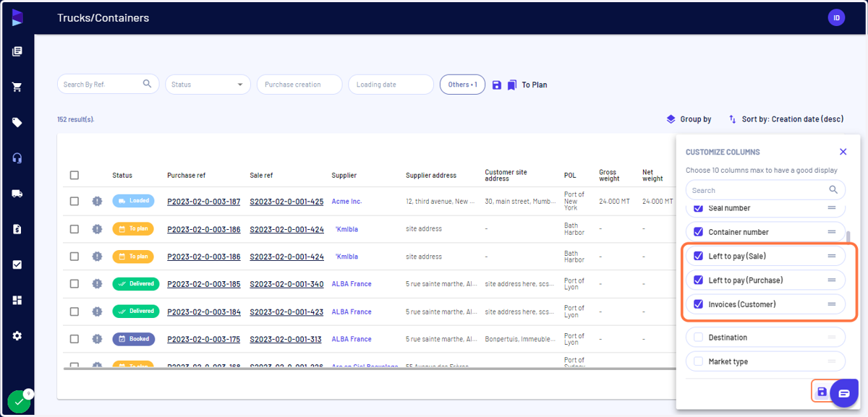Image resolution: width=868 pixels, height=417 pixels.
Task: Open the Purchase creation filter
Action: [299, 85]
